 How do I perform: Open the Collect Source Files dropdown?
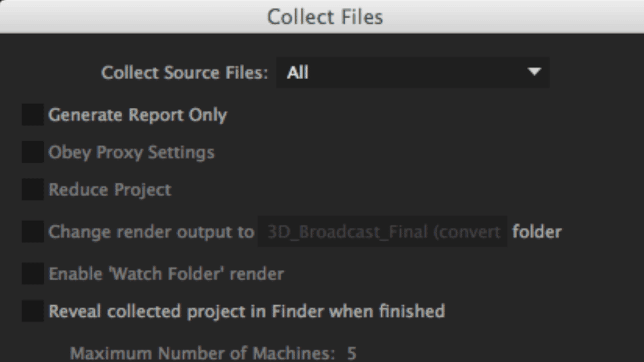coord(412,73)
